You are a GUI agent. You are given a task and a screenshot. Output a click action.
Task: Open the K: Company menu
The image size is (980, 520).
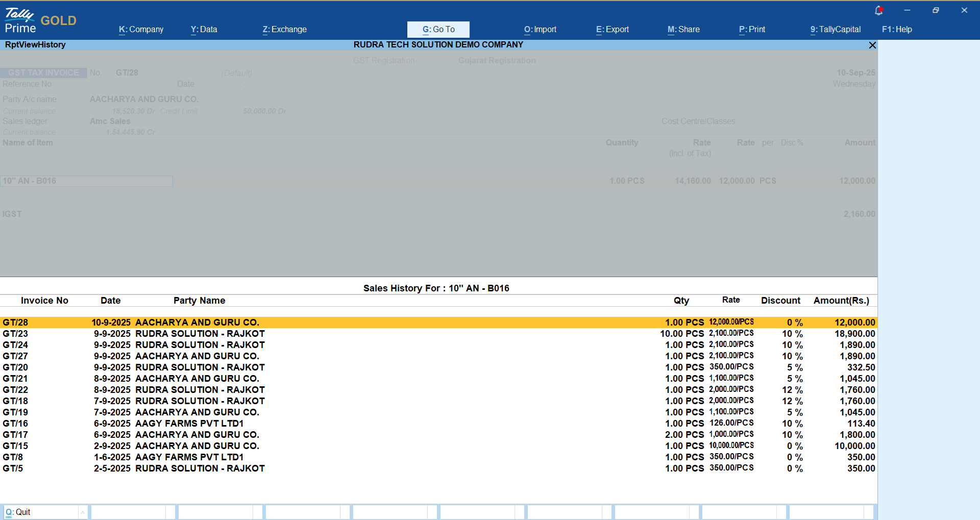click(141, 30)
